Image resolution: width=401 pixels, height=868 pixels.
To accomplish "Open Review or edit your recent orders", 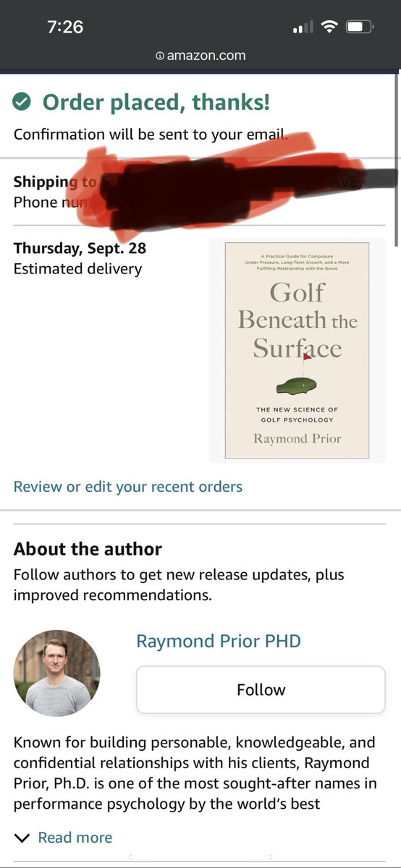I will coord(128,487).
